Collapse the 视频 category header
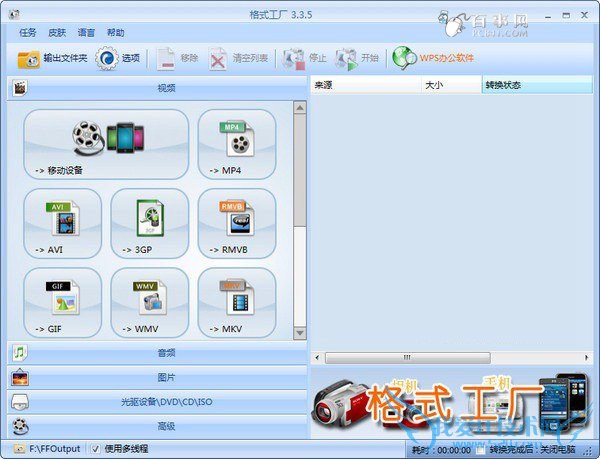This screenshot has width=600, height=459. click(157, 88)
